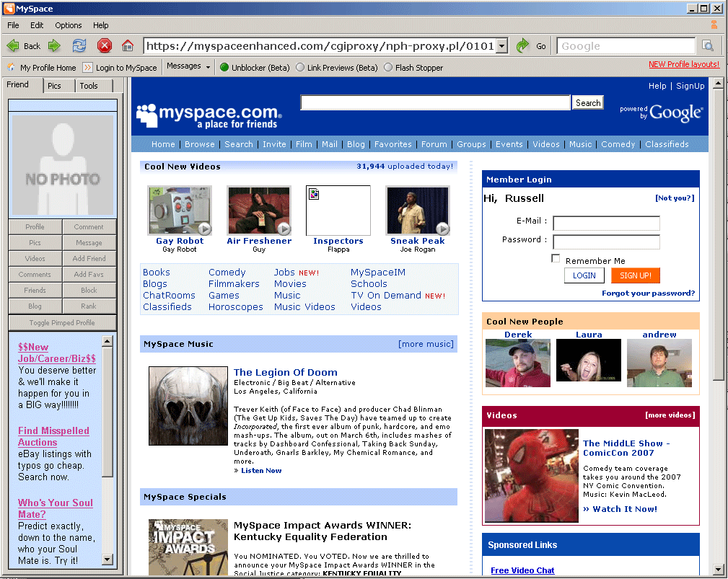
Task: Open the Options menu
Action: 69,25
